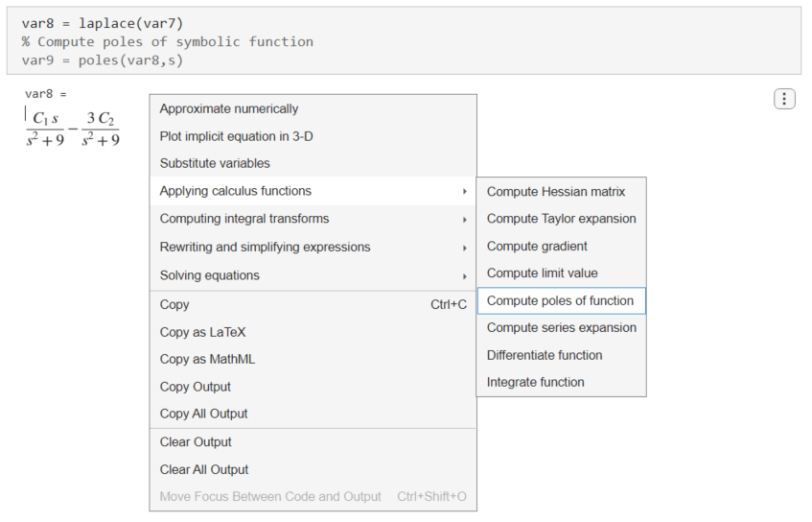Select Integrate function from submenu
Viewport: 812px width, 522px height.
(x=535, y=382)
